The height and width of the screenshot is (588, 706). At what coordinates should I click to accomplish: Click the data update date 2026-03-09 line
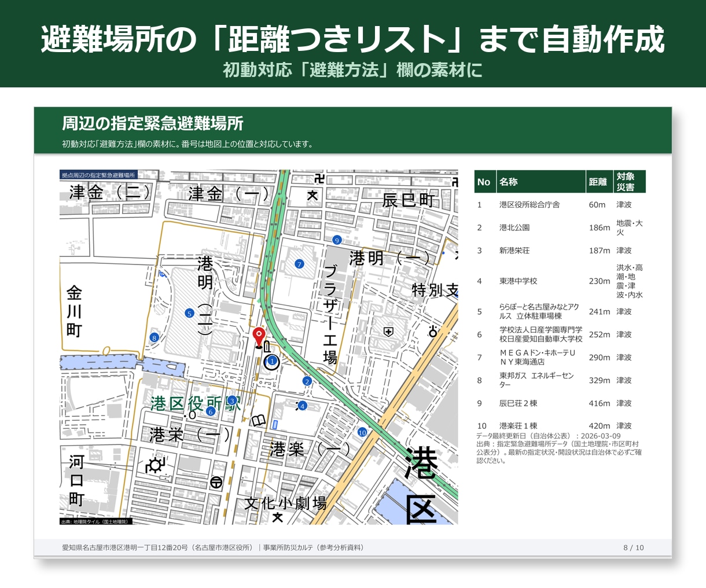(549, 436)
